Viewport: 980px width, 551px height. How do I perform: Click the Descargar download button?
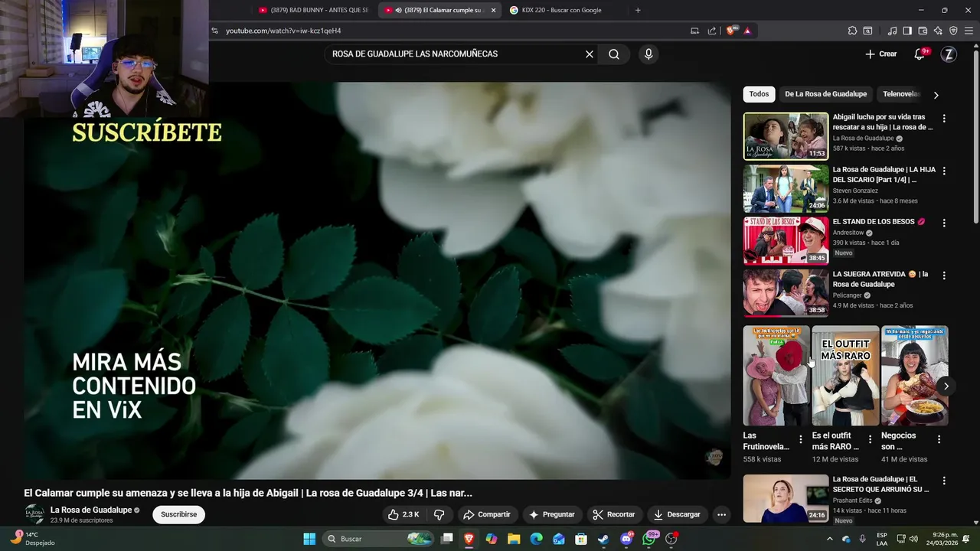pyautogui.click(x=677, y=514)
